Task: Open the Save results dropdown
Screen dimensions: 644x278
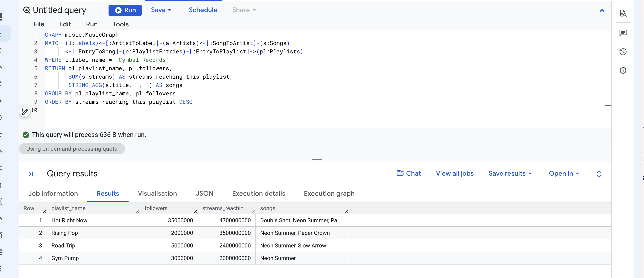Action: coord(510,174)
